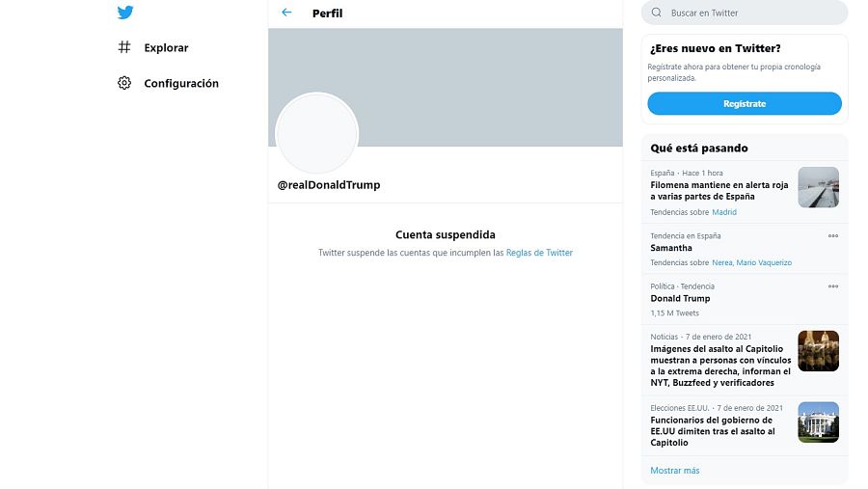
Task: Click the empty profile avatar circle
Action: 317,134
